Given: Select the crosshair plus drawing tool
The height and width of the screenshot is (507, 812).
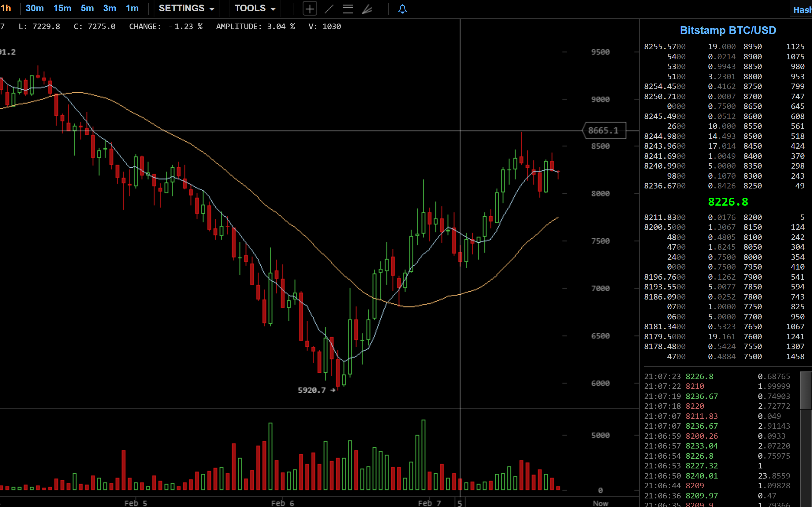Looking at the screenshot, I should point(309,9).
